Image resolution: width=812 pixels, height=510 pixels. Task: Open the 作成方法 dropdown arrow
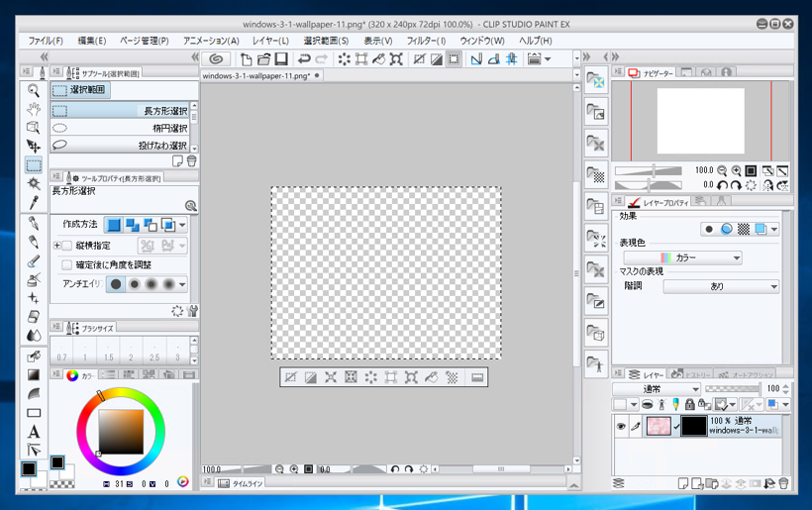click(182, 225)
